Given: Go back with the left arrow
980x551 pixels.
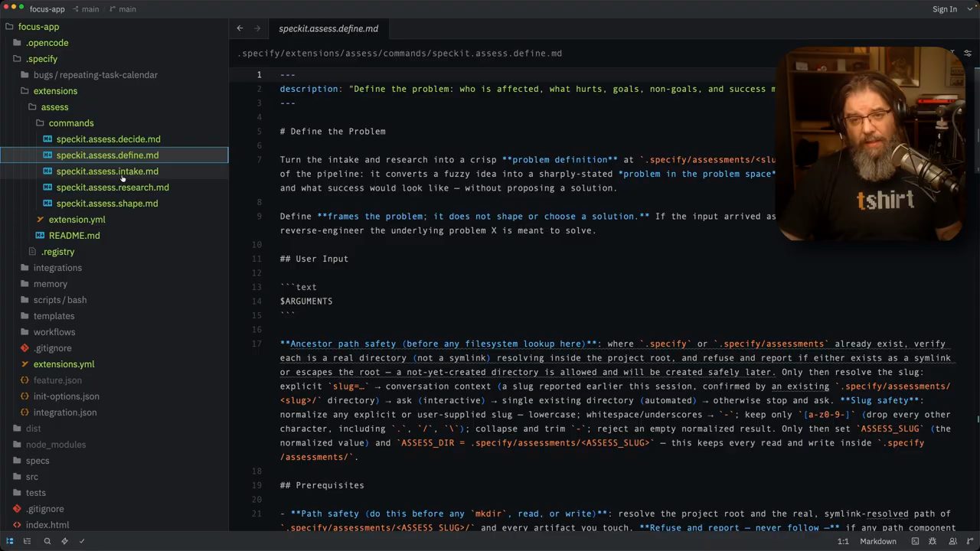Looking at the screenshot, I should pyautogui.click(x=240, y=28).
